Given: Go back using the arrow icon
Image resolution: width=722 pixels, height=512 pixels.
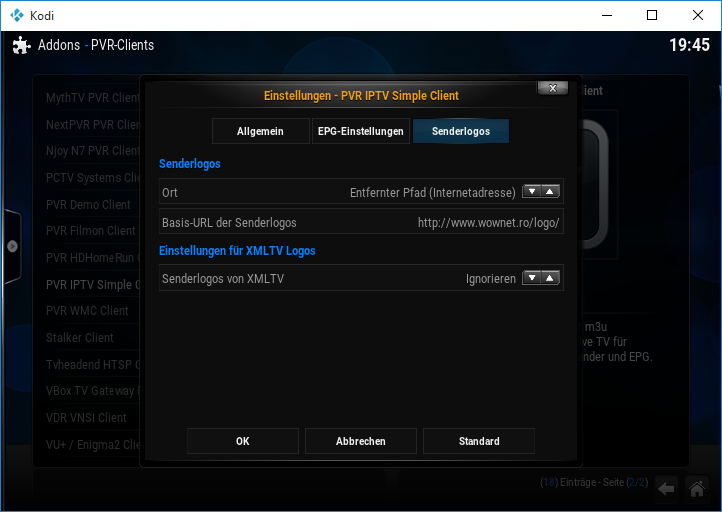Looking at the screenshot, I should (666, 488).
